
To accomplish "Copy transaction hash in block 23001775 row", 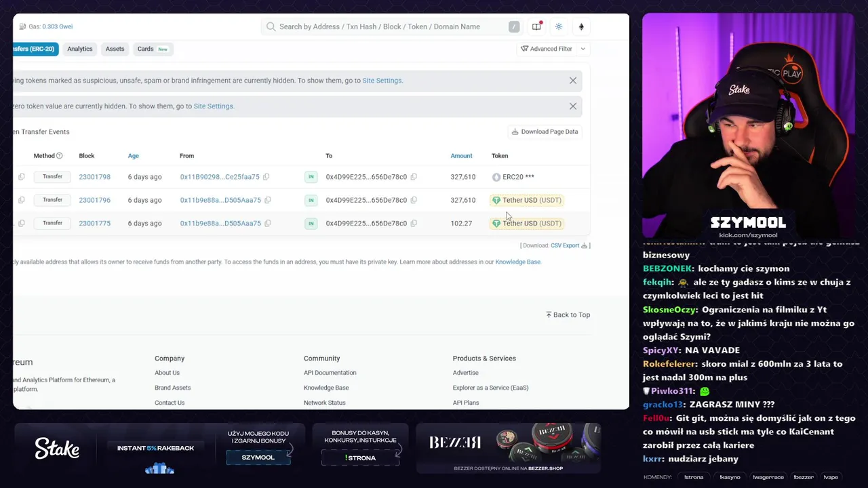I will (x=21, y=223).
